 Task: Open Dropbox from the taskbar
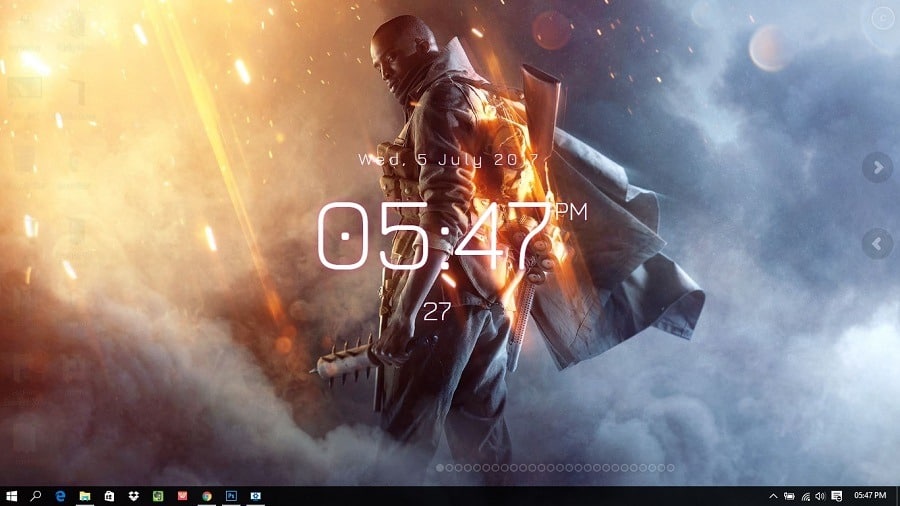coord(134,496)
